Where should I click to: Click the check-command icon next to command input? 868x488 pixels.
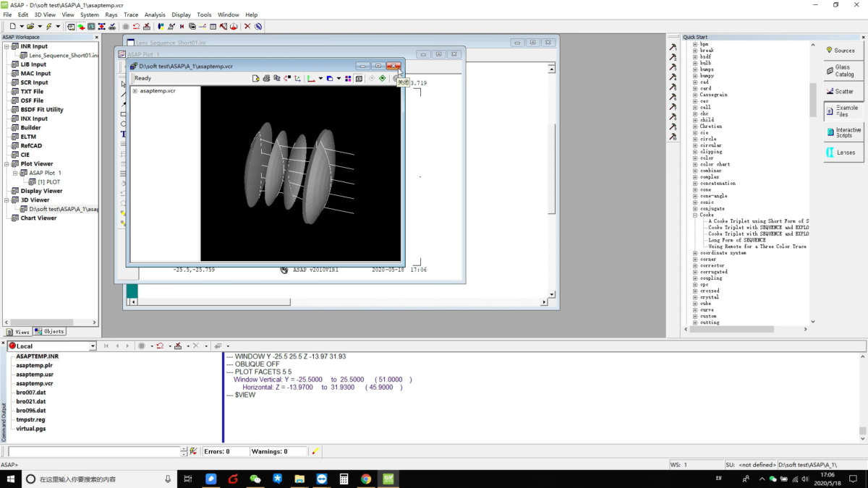[x=193, y=451]
